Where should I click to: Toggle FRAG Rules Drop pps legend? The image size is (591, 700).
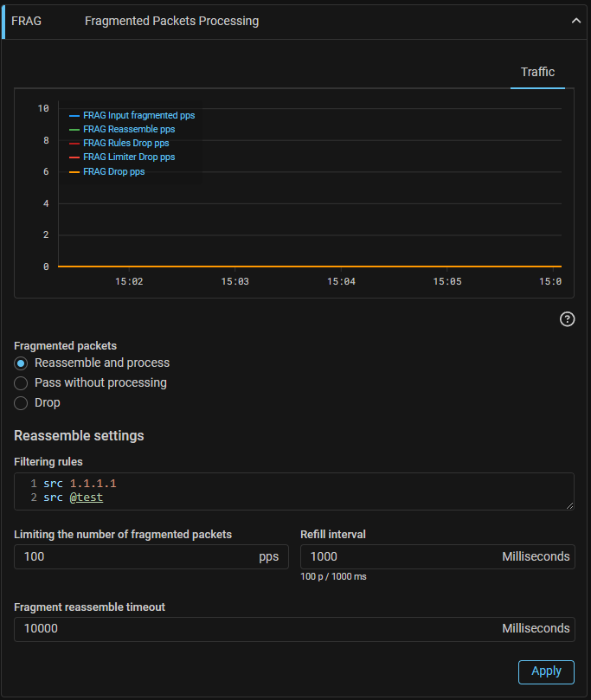click(x=125, y=144)
